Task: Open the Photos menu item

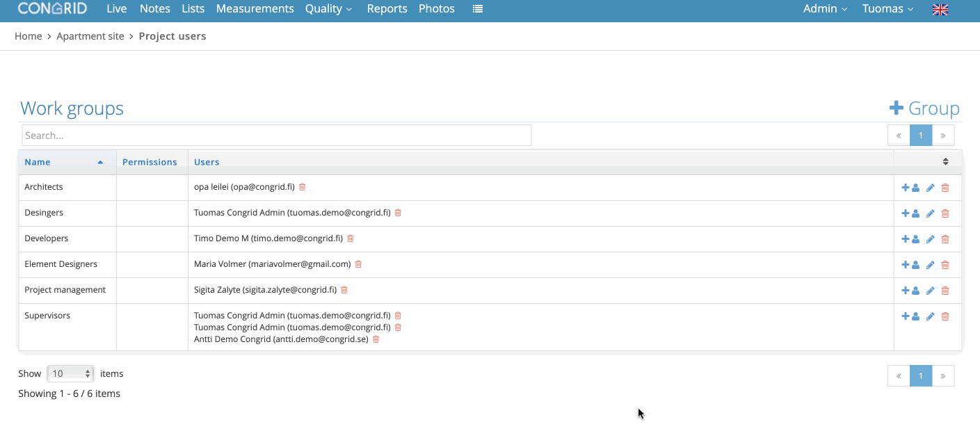Action: (x=437, y=9)
